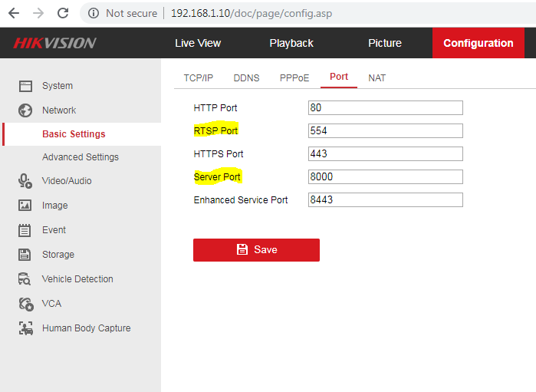The height and width of the screenshot is (392, 536).
Task: Reload the page with browser refresh icon
Action: pos(63,13)
